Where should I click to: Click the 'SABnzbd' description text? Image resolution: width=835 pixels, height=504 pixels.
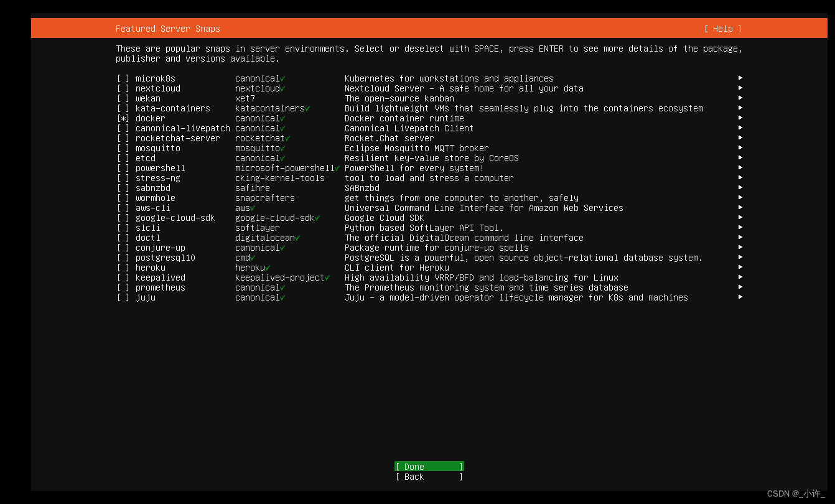coord(362,188)
